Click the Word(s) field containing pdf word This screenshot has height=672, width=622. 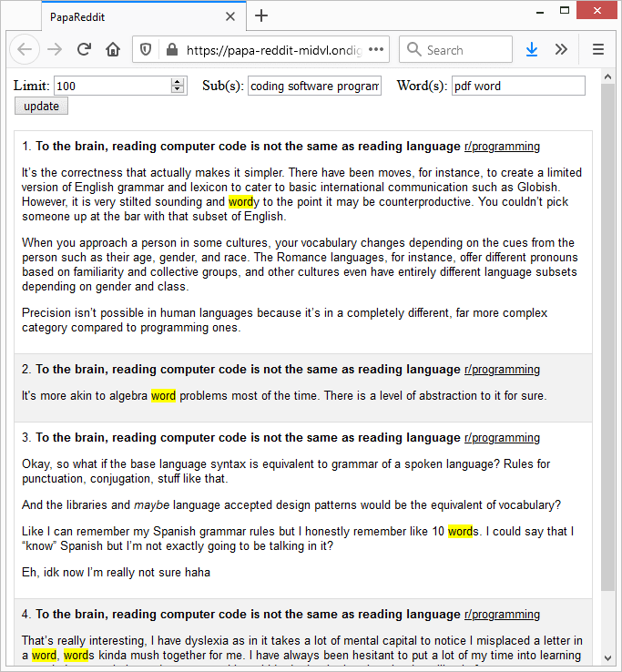(518, 87)
